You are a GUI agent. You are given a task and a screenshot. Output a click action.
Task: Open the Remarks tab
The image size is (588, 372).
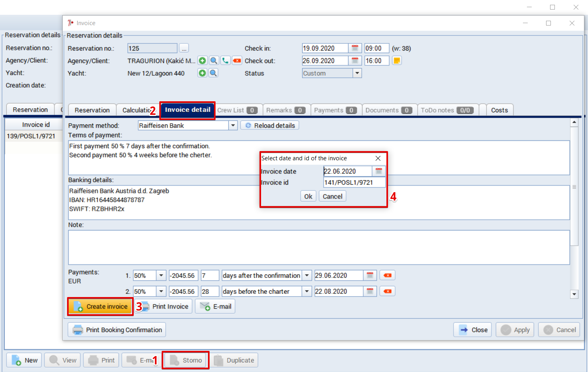[x=286, y=110]
